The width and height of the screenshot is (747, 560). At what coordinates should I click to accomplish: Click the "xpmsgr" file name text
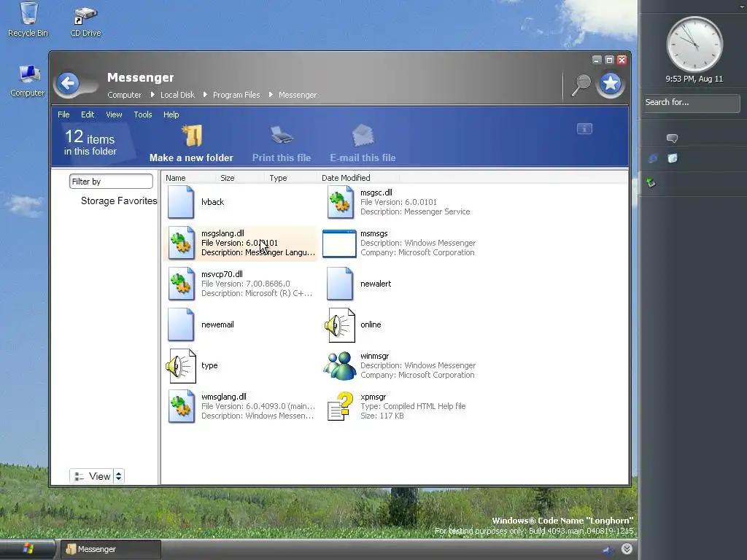pos(373,397)
